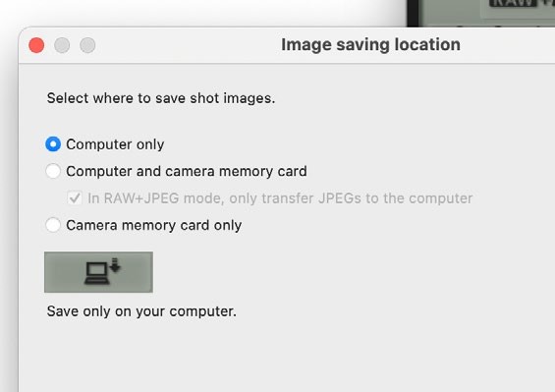Click the empty title bar area beside the title

click(188, 45)
